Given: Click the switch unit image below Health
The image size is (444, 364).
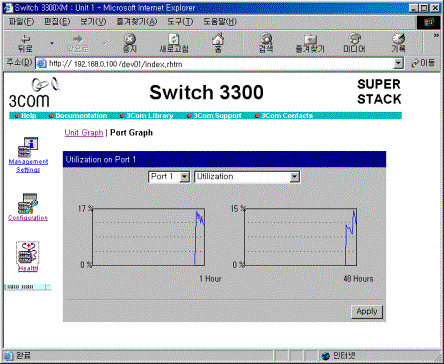Looking at the screenshot, I should coord(28,287).
